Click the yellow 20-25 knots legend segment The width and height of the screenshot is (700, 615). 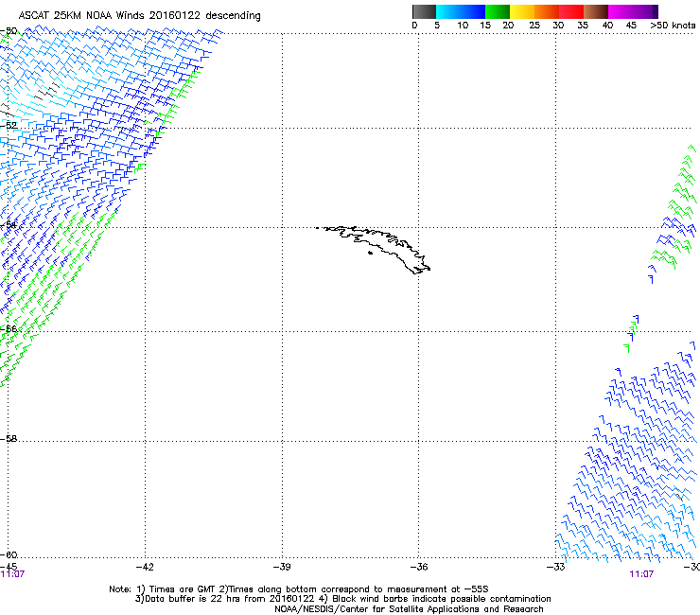pos(522,11)
